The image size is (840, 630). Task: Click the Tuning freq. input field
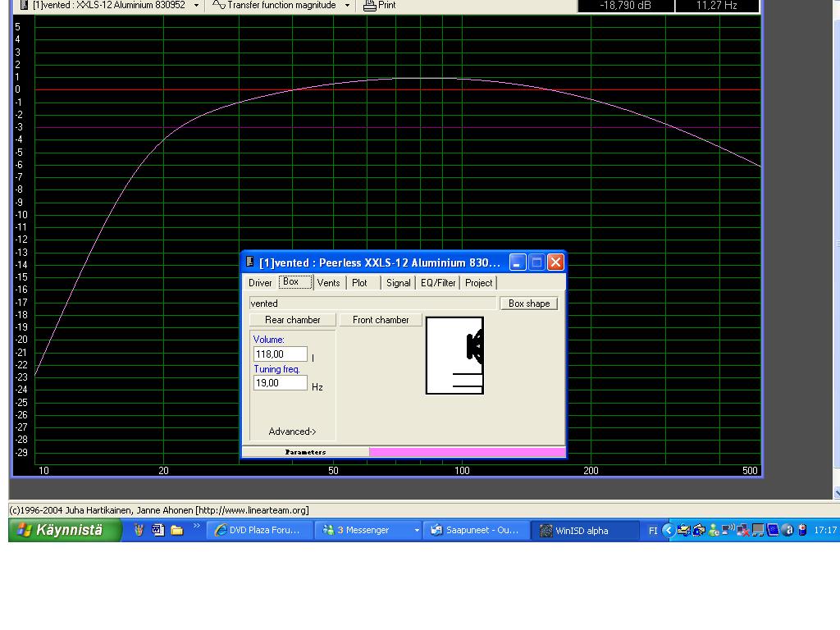point(280,383)
